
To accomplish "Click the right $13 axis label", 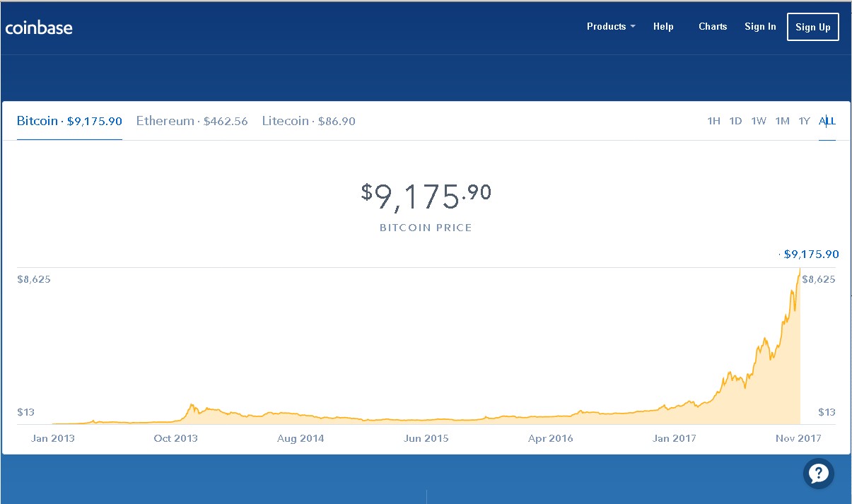I will pos(827,411).
